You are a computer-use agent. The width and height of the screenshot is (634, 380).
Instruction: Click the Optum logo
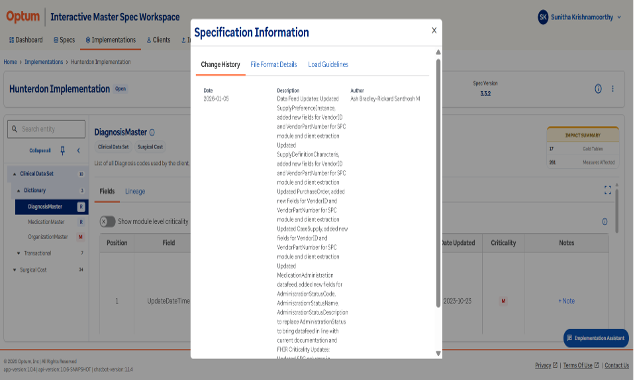pyautogui.click(x=23, y=17)
